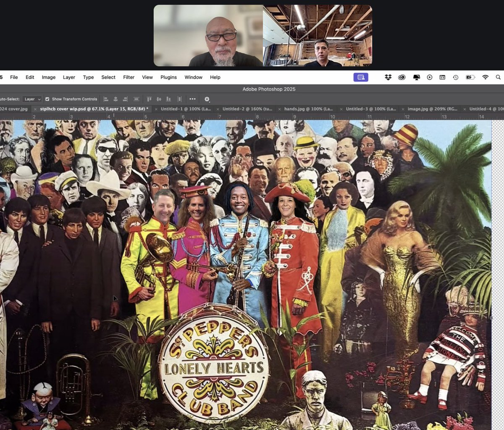
Task: Open Creative Cloud menu bar icon
Action: pyautogui.click(x=402, y=77)
